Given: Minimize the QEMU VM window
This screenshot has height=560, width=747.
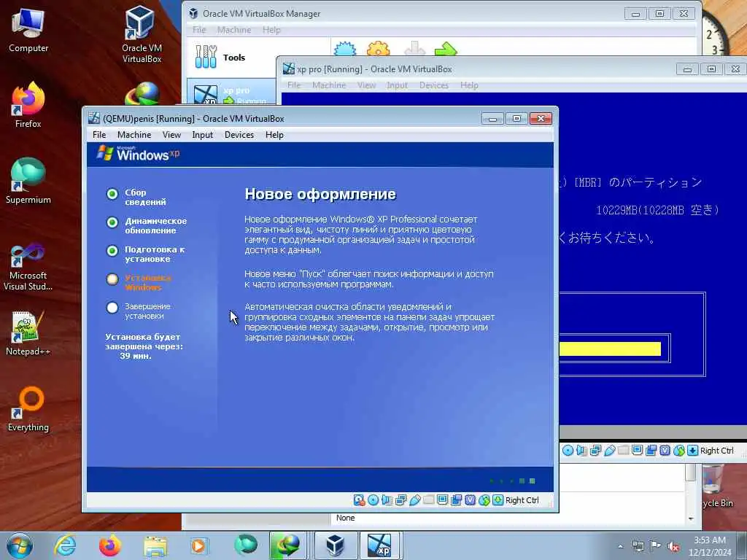Looking at the screenshot, I should 492,119.
